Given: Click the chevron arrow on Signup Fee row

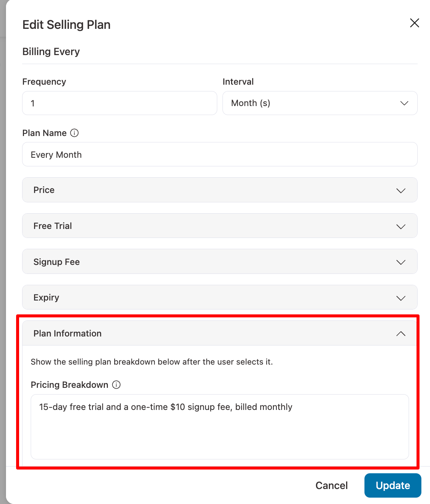Looking at the screenshot, I should [401, 262].
